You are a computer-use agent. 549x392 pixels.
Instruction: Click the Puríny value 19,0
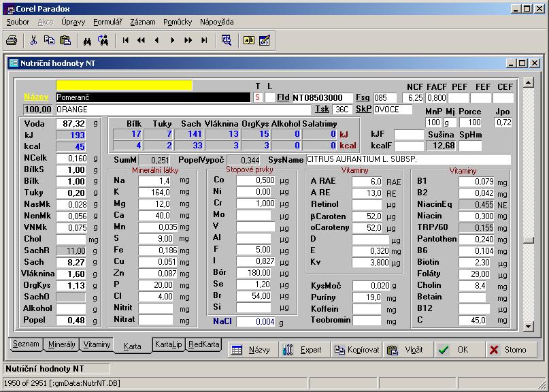(x=367, y=297)
